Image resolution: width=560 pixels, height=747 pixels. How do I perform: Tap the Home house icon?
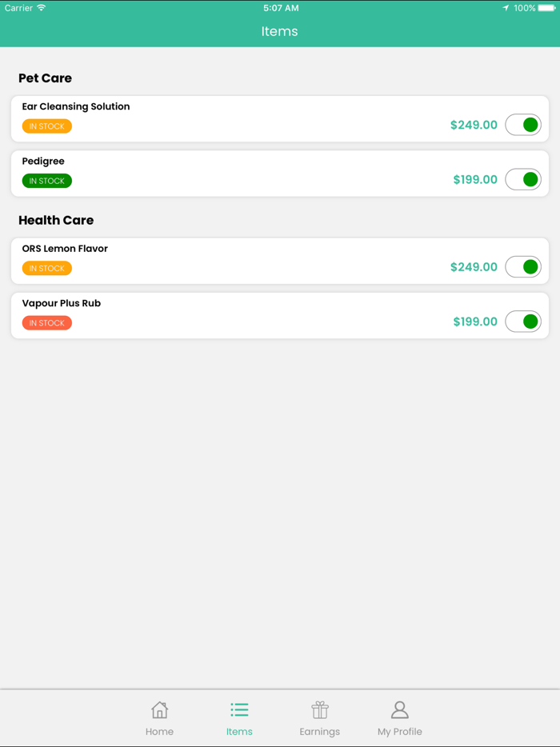pos(159,709)
